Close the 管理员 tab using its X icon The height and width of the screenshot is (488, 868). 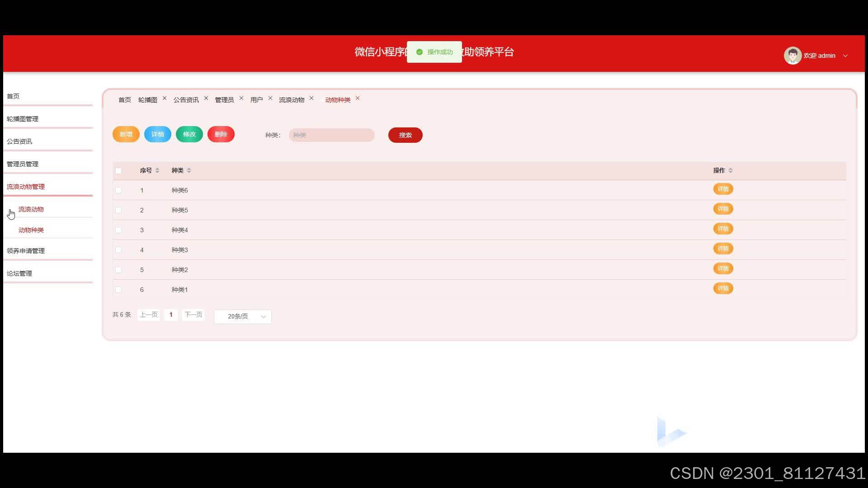(241, 98)
